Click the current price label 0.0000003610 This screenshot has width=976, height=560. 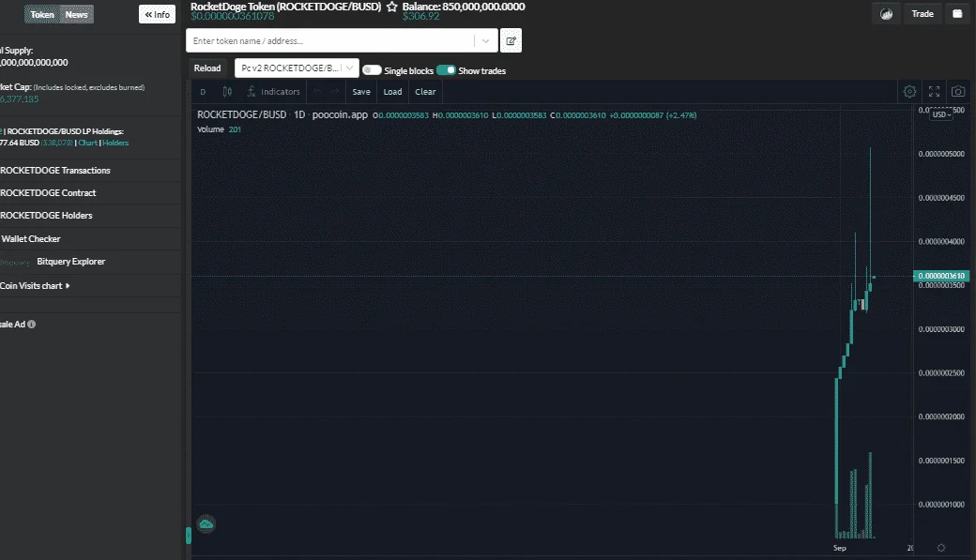pos(940,276)
